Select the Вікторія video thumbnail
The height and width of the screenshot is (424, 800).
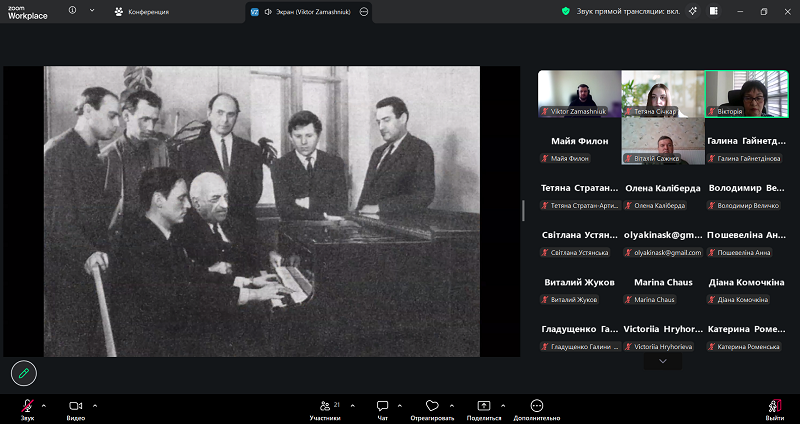745,94
